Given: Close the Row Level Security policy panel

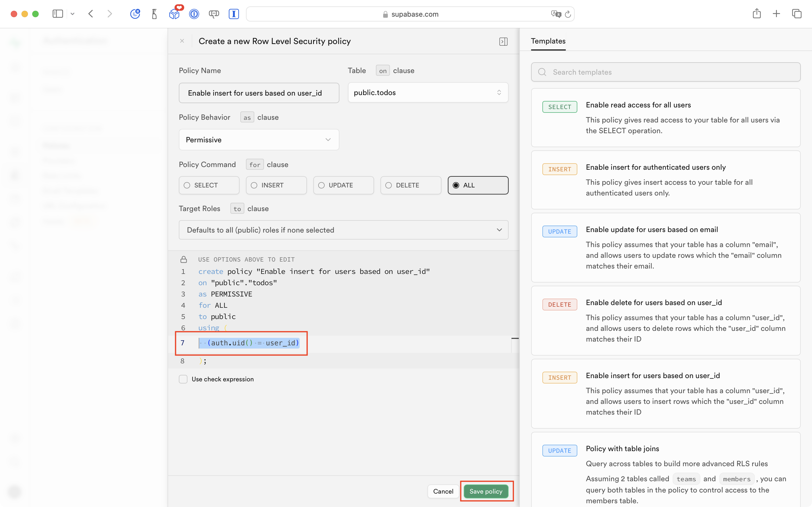Looking at the screenshot, I should point(182,41).
